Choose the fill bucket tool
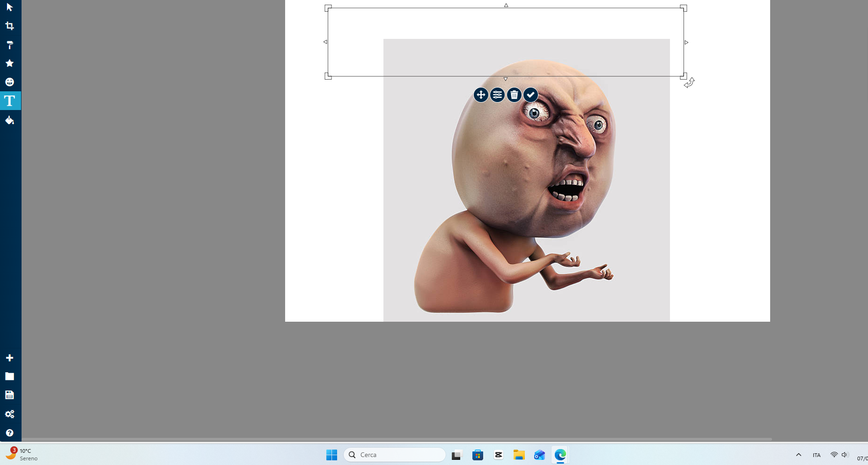 tap(10, 120)
